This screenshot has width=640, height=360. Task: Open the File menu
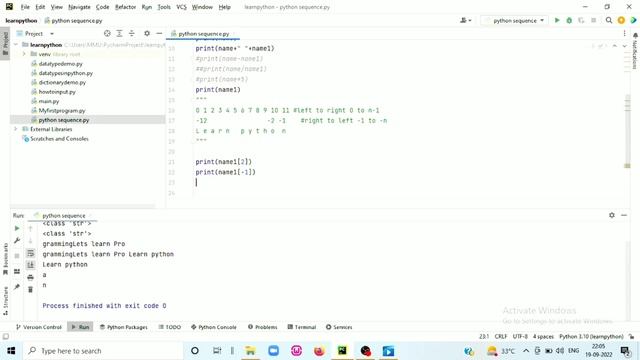click(25, 7)
